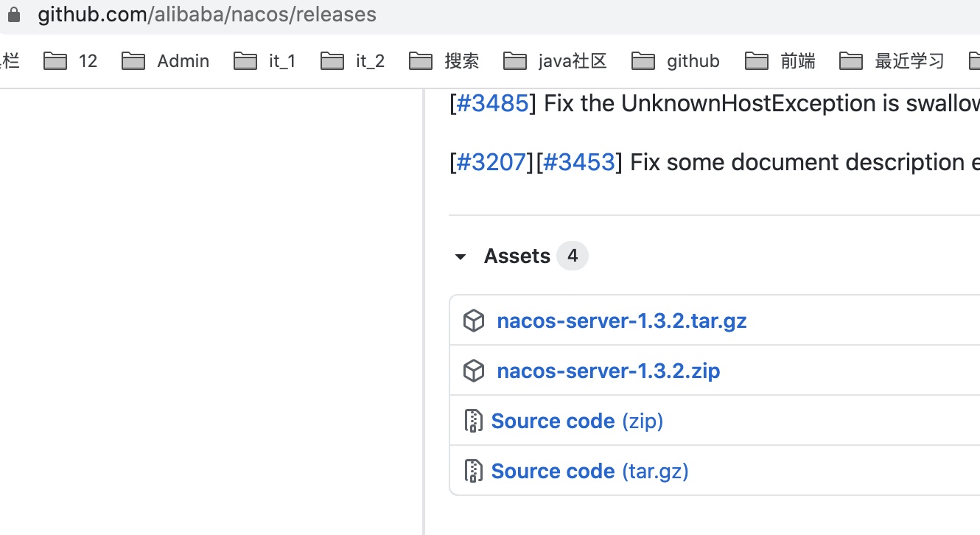Click the github.com/alibaba/nacos/releases URL field
This screenshot has height=535, width=980.
pos(207,15)
